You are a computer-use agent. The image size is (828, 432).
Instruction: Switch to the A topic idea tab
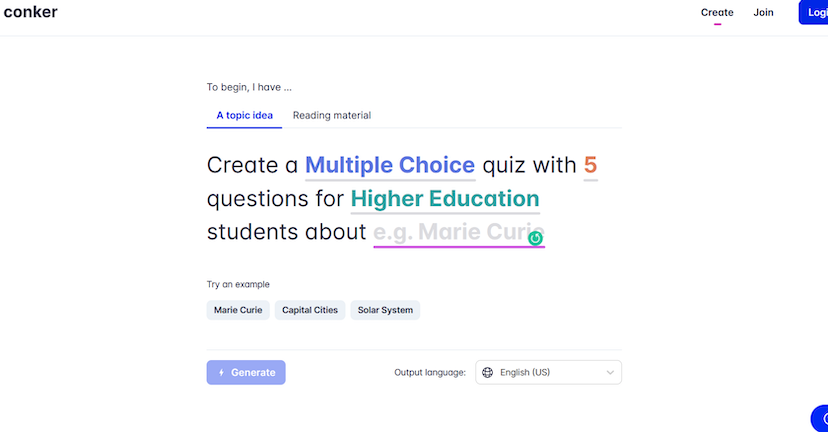click(245, 115)
